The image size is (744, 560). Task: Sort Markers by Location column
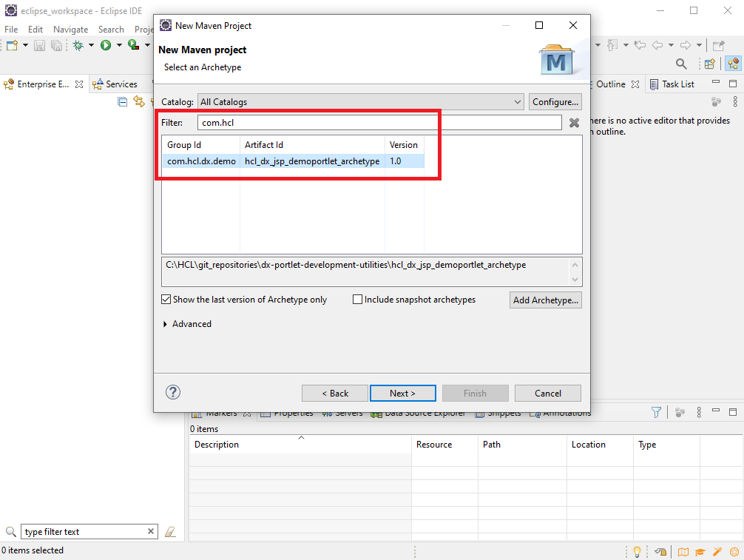[600, 445]
